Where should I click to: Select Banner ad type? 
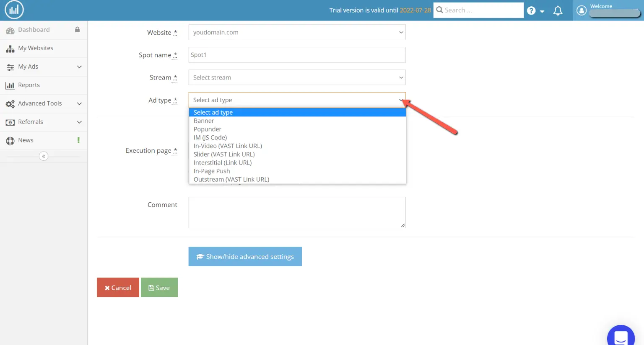[x=297, y=121]
